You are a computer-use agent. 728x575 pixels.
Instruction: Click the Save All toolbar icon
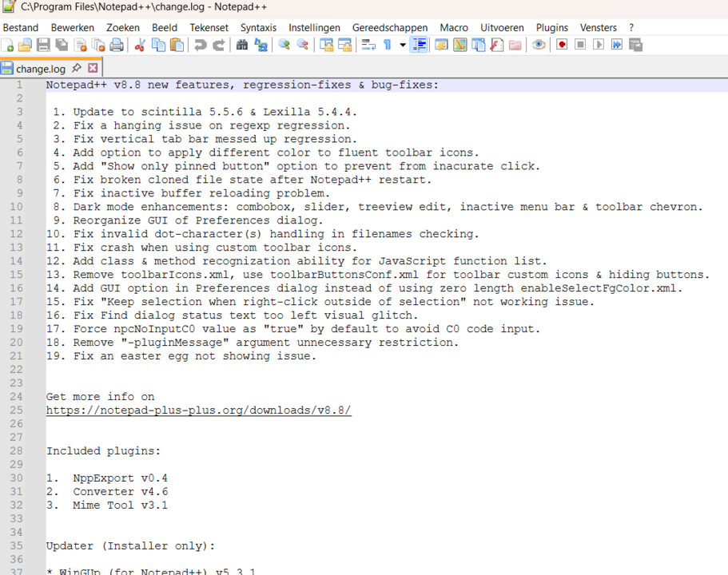(x=62, y=45)
